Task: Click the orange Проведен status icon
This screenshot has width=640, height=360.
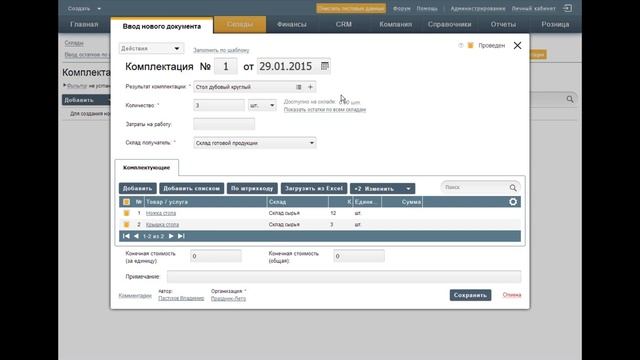Action: point(470,45)
